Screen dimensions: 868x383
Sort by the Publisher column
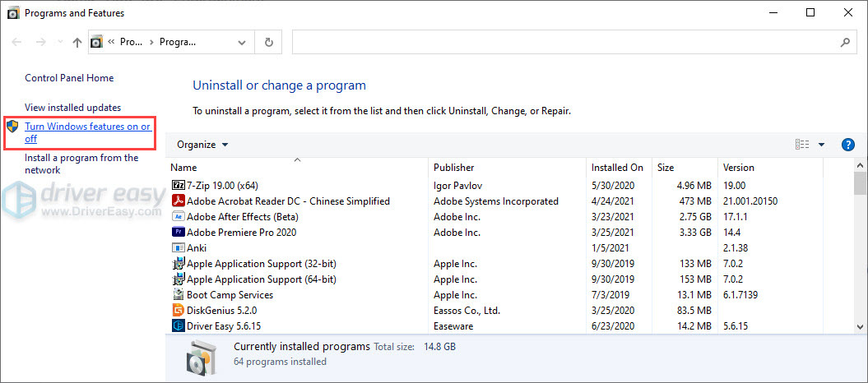tap(453, 168)
